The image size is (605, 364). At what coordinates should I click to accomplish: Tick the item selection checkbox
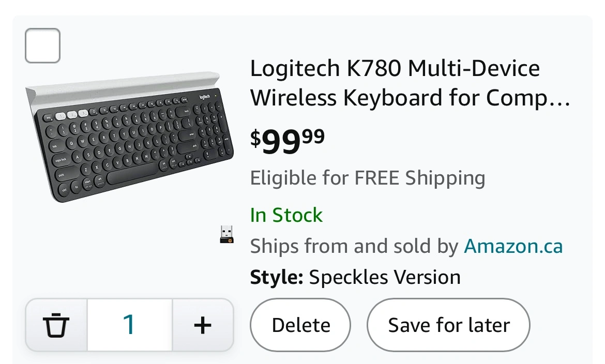[42, 45]
